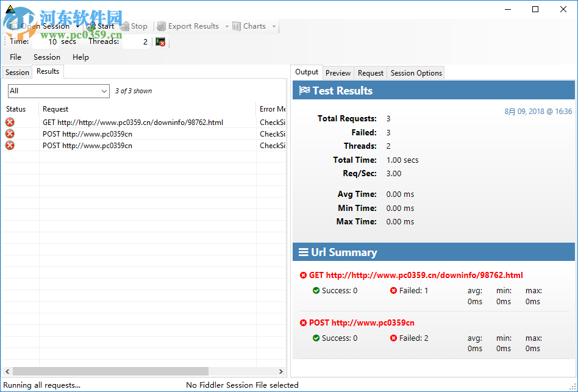This screenshot has height=392, width=578.
Task: Click the thread settings icon beside Threads field
Action: [x=161, y=41]
